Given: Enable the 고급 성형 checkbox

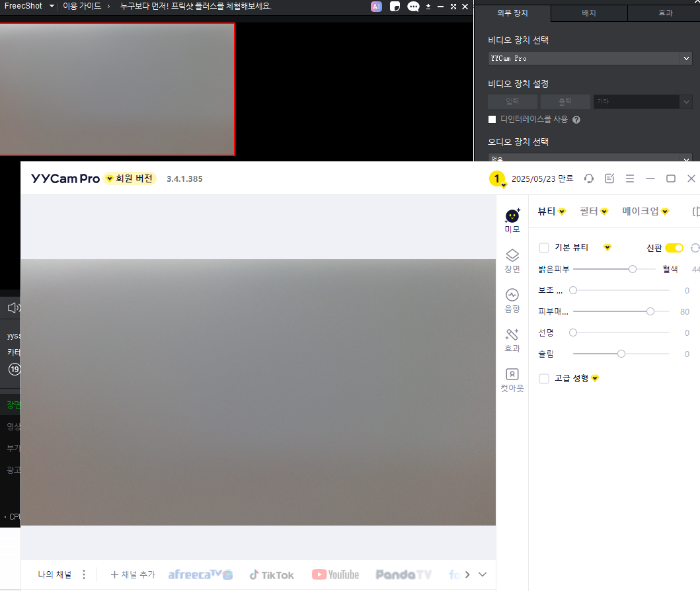Looking at the screenshot, I should click(544, 379).
